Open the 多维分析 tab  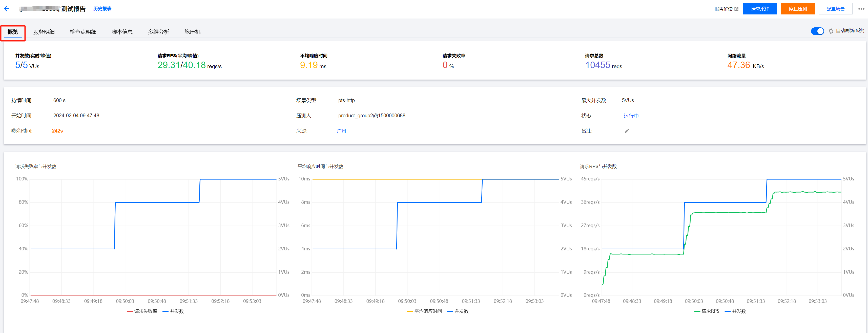[158, 32]
